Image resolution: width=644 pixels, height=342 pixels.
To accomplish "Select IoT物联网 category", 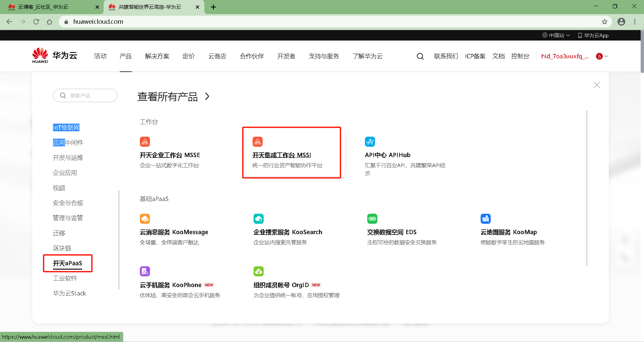I will [x=66, y=128].
